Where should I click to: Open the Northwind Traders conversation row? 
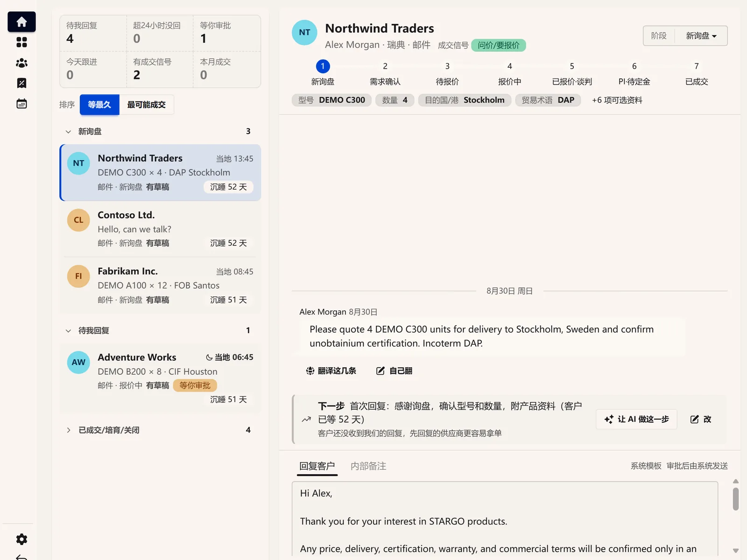coord(160,173)
